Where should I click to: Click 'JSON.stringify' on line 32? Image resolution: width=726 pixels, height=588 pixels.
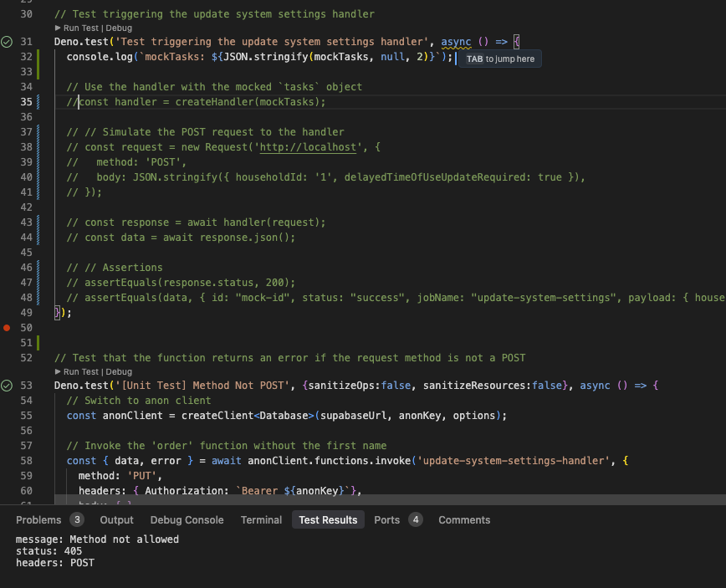tap(265, 57)
